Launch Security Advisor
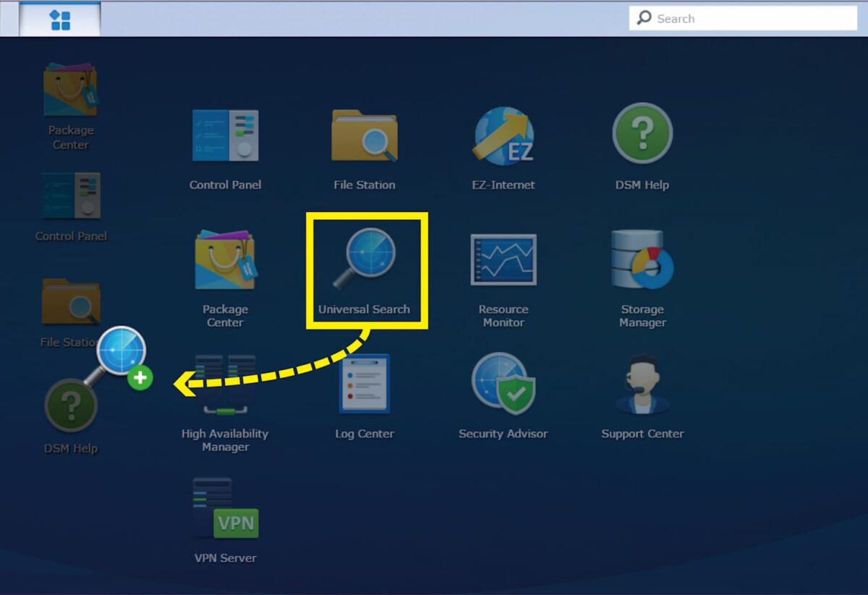Viewport: 868px width, 595px height. point(503,397)
